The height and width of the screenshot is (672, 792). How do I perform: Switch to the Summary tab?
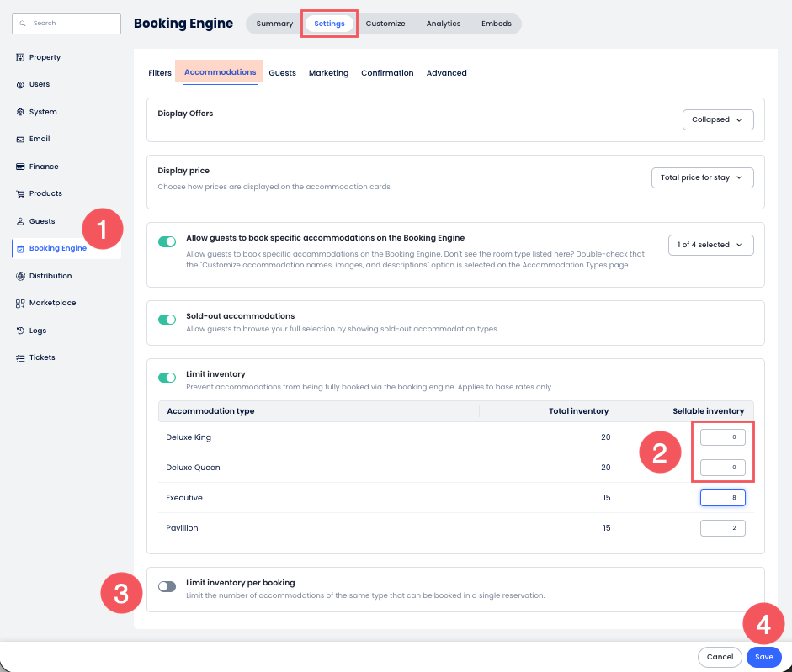(274, 24)
